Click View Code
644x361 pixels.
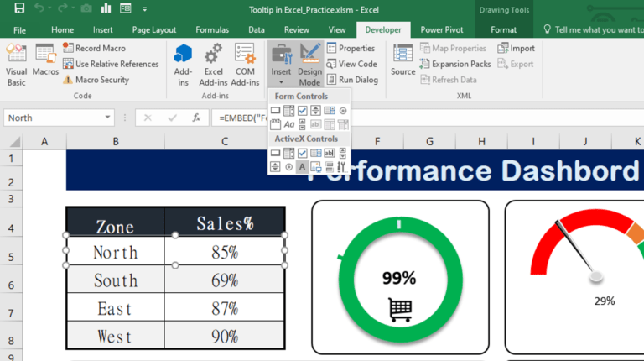pyautogui.click(x=351, y=64)
